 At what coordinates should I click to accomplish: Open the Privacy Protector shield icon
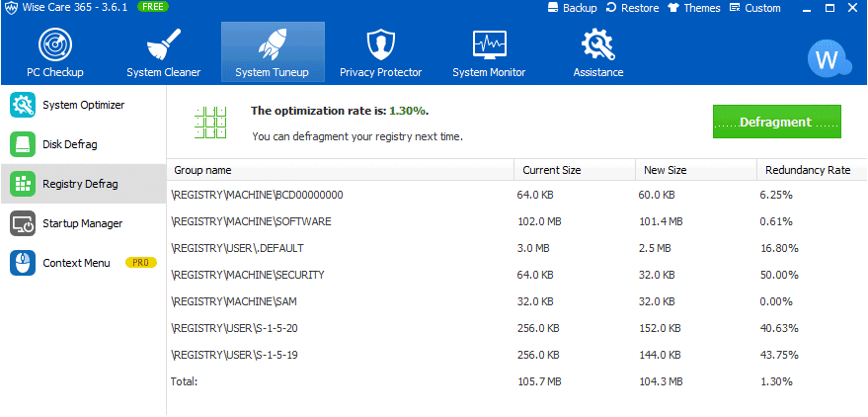(x=381, y=45)
